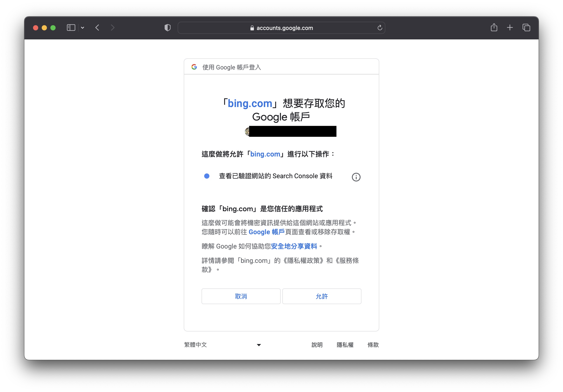Screen dimensions: 563x392
Task: Show the tab overview icon
Action: [x=526, y=28]
